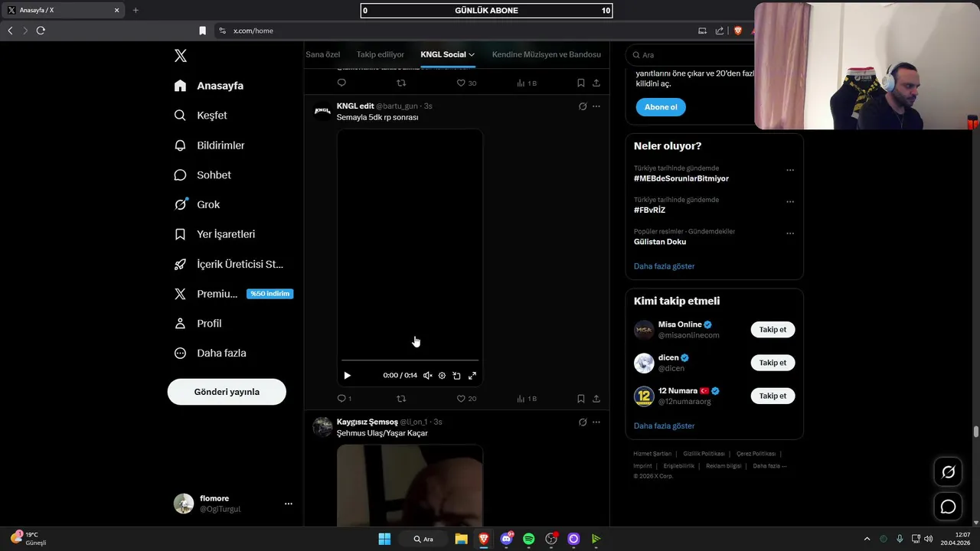Screen dimensions: 980x551
Task: Open Grok icon on Kaygısız Şemsoş post
Action: pos(583,422)
